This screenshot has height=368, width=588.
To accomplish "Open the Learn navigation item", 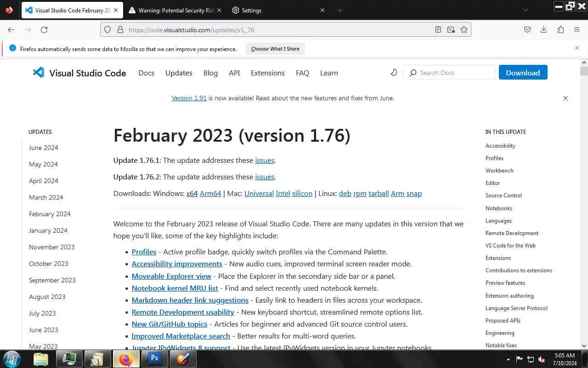I will click(x=329, y=73).
